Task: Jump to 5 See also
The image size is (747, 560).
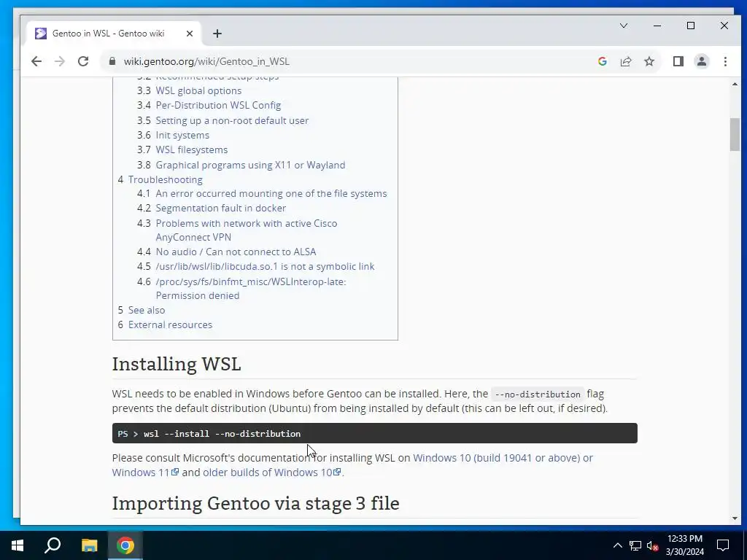Action: (146, 310)
